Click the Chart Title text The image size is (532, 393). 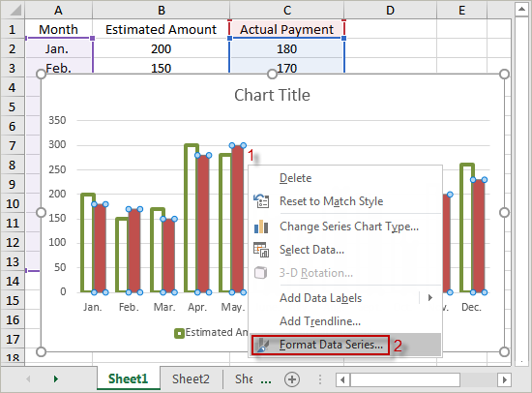(272, 95)
